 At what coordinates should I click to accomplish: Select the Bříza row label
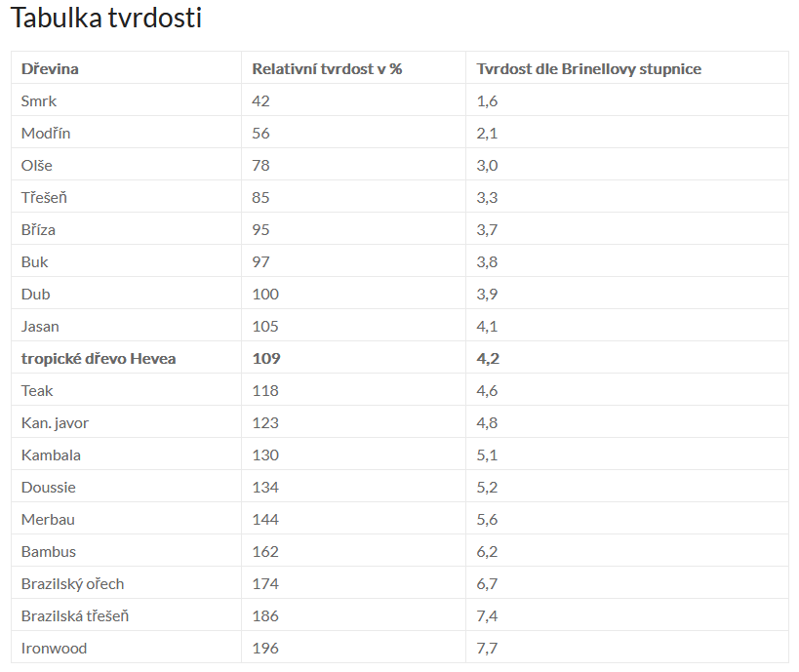38,229
